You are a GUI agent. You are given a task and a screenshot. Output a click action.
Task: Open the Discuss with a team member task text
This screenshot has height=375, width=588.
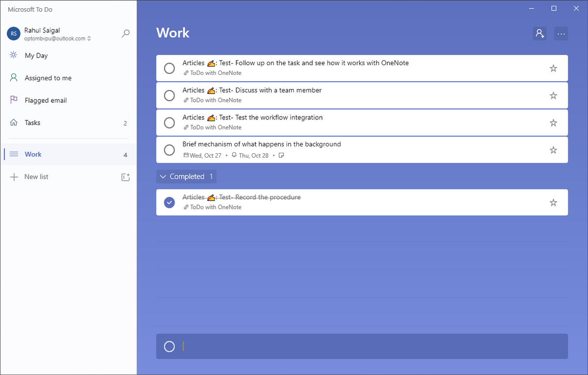252,90
